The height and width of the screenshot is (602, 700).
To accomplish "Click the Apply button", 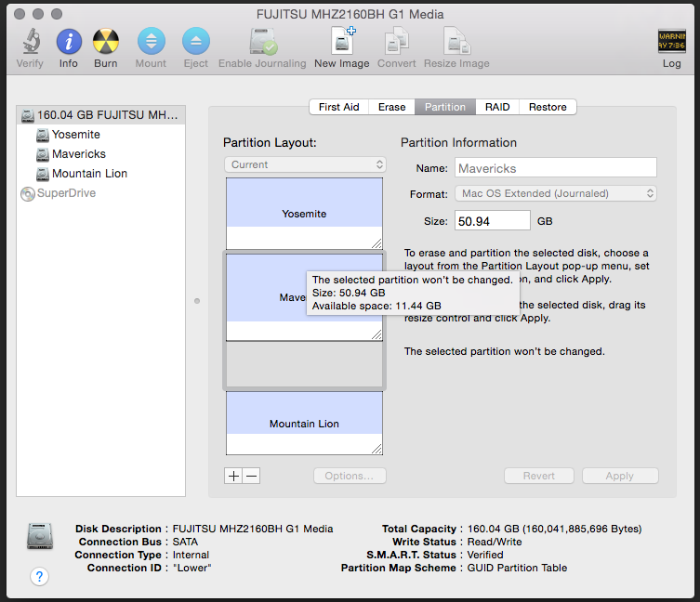I will [x=620, y=477].
